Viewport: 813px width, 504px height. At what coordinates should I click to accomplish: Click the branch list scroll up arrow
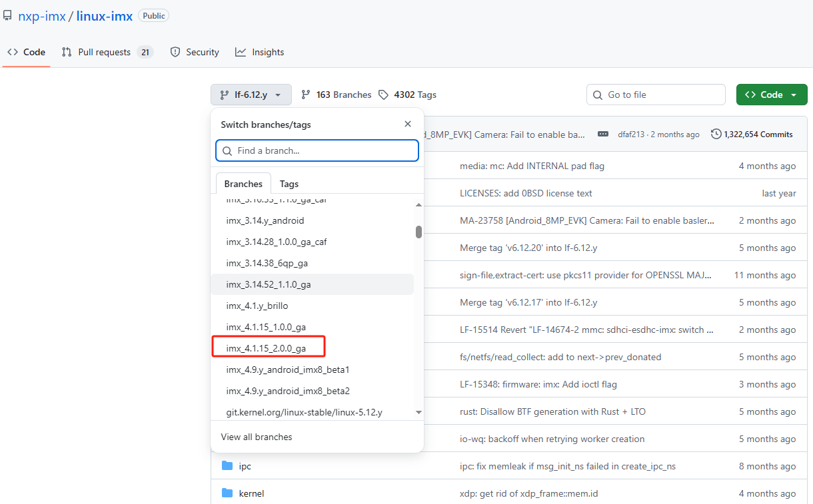(418, 204)
